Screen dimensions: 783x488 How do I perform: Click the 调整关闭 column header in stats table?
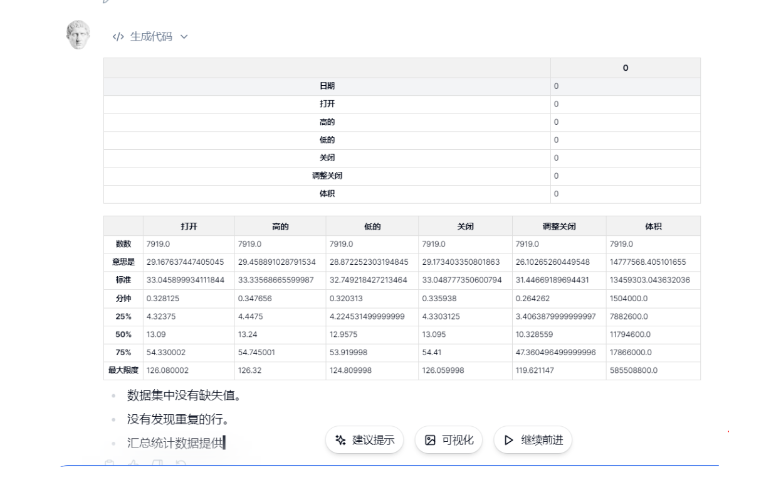(556, 226)
